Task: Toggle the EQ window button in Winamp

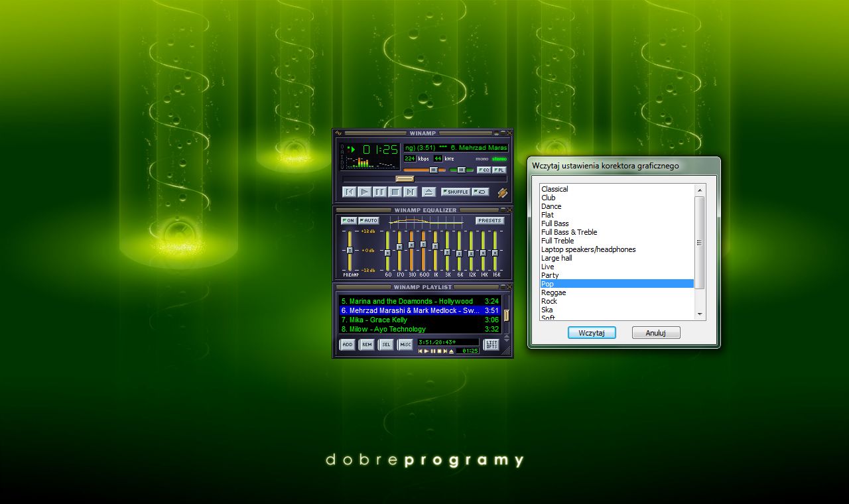Action: (484, 170)
